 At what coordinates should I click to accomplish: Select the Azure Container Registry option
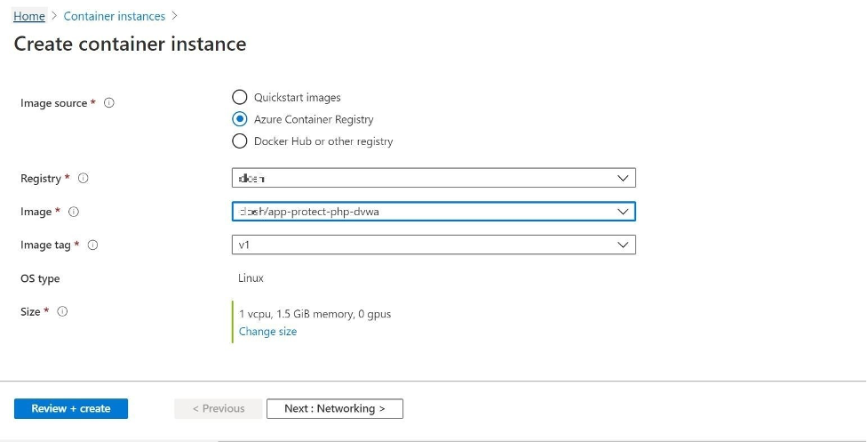[239, 119]
